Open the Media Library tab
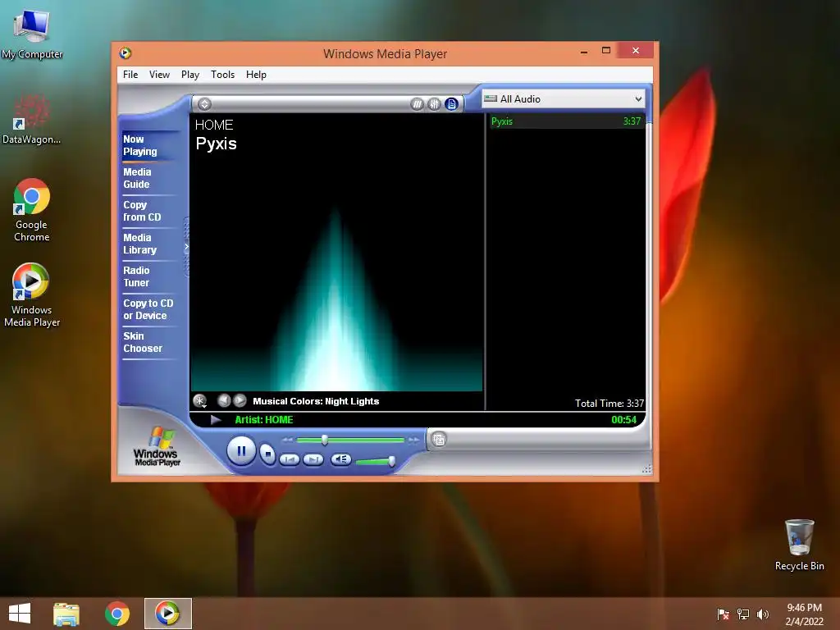 click(x=149, y=244)
